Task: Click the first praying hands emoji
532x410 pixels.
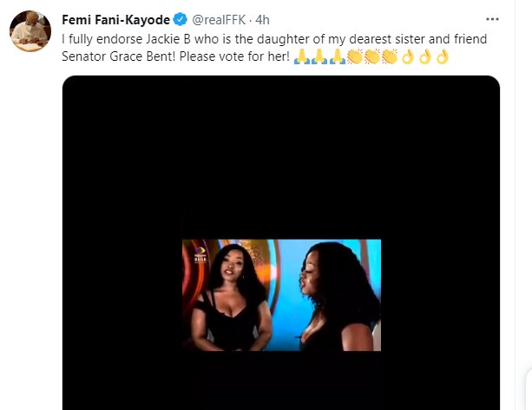Action: [302, 56]
